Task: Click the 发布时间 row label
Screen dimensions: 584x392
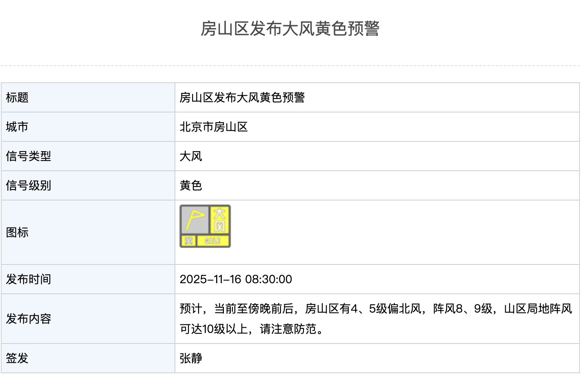Action: [x=29, y=280]
